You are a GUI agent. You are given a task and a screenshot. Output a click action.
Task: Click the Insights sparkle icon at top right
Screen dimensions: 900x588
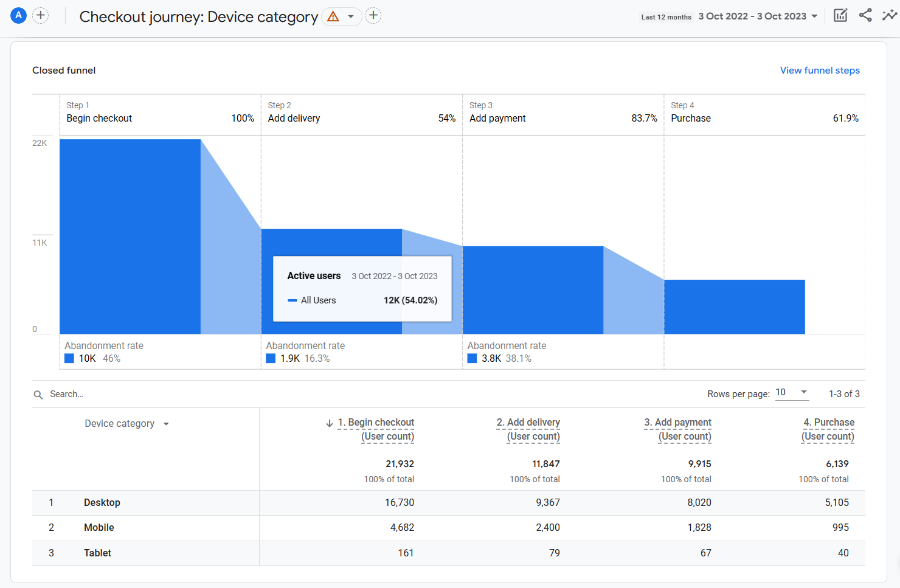[889, 15]
